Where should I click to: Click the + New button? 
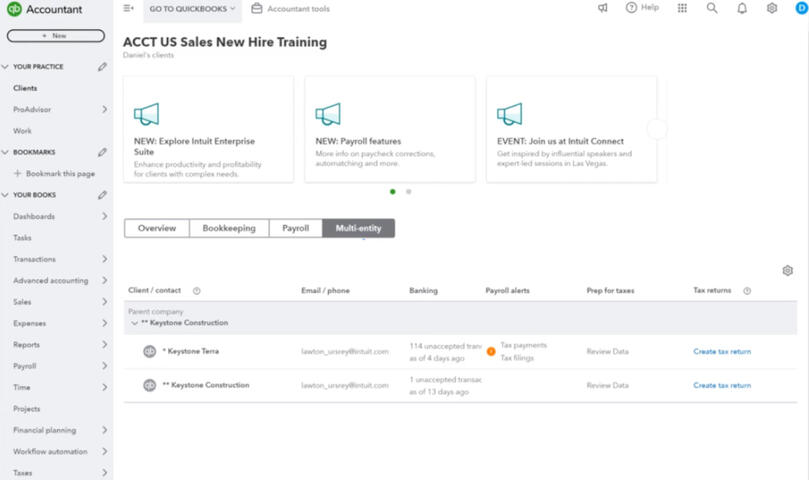click(55, 35)
